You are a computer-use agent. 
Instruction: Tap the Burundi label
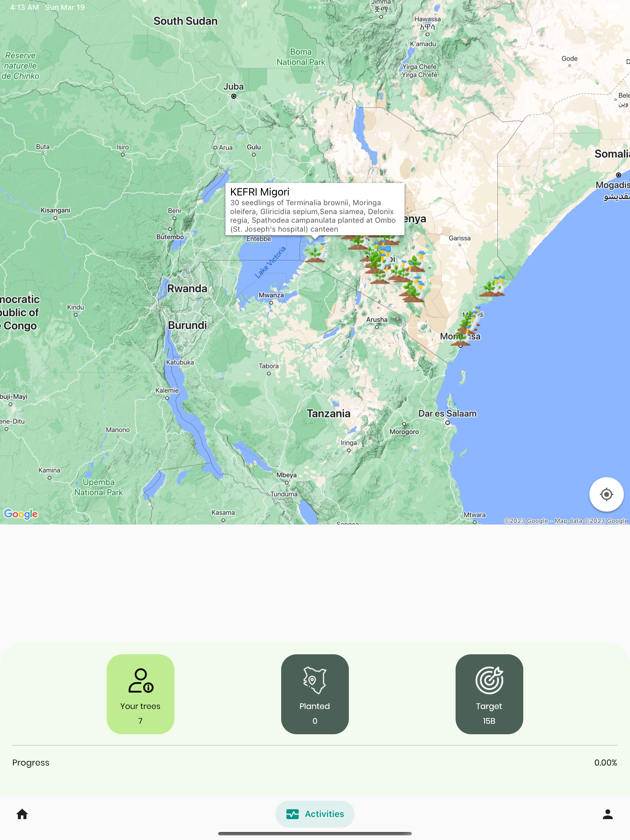pyautogui.click(x=187, y=325)
